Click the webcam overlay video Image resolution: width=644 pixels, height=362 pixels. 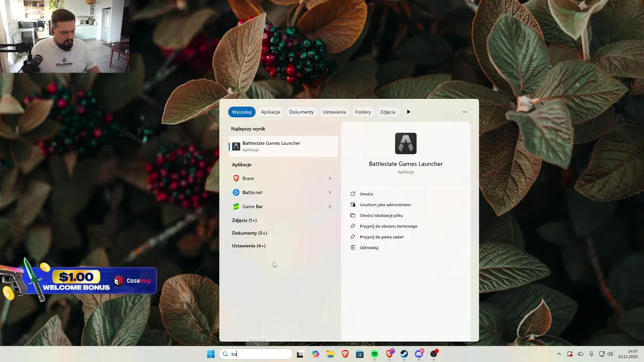point(64,36)
